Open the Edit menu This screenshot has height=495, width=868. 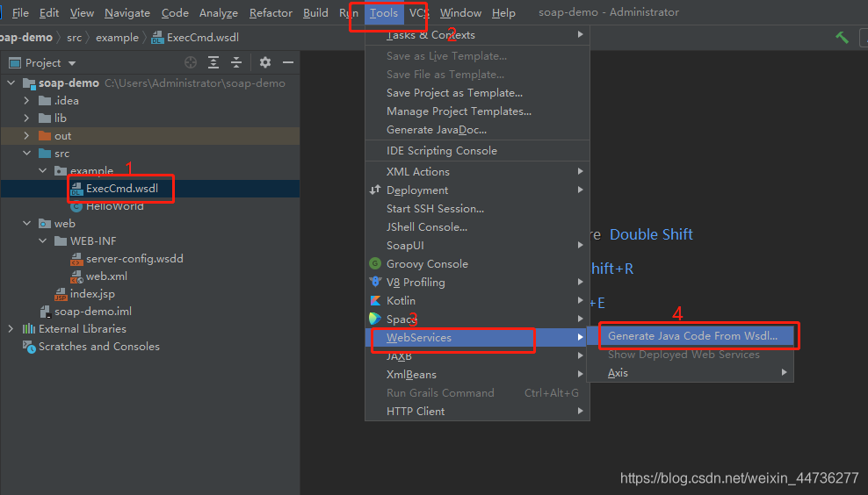48,12
